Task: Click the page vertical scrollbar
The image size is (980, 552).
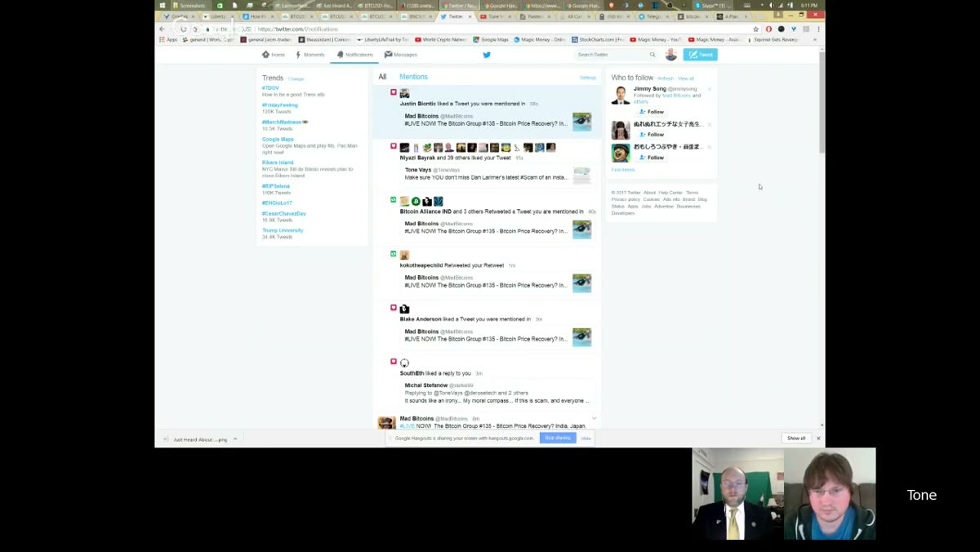Action: click(x=822, y=102)
